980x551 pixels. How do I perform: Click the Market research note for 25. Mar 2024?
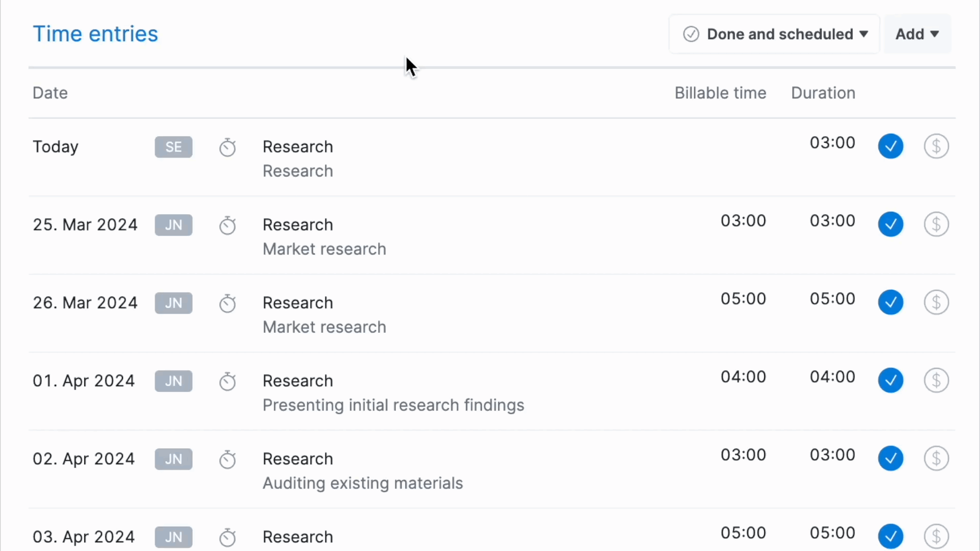pyautogui.click(x=324, y=249)
